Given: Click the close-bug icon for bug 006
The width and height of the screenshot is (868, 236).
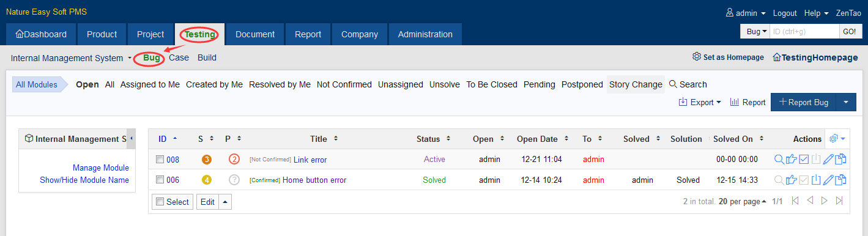Looking at the screenshot, I should click(816, 180).
